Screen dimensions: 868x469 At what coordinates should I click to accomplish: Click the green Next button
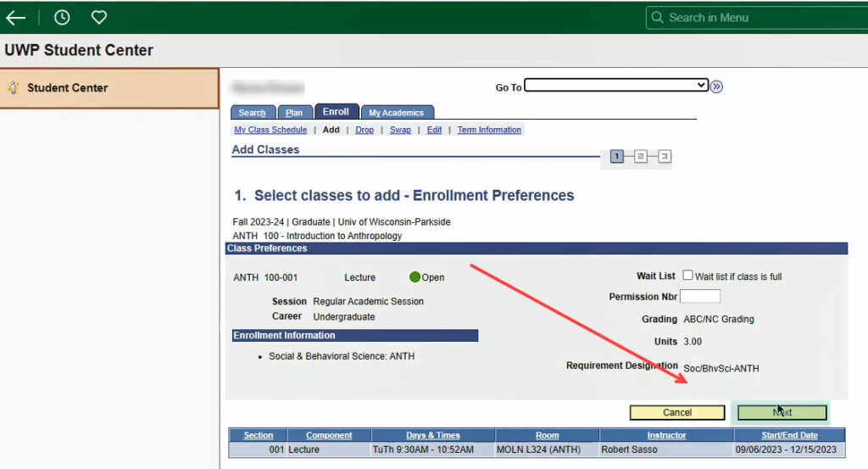tap(782, 412)
